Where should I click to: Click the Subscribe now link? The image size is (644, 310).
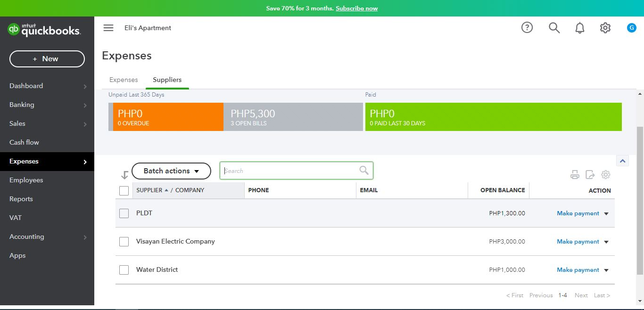(356, 8)
